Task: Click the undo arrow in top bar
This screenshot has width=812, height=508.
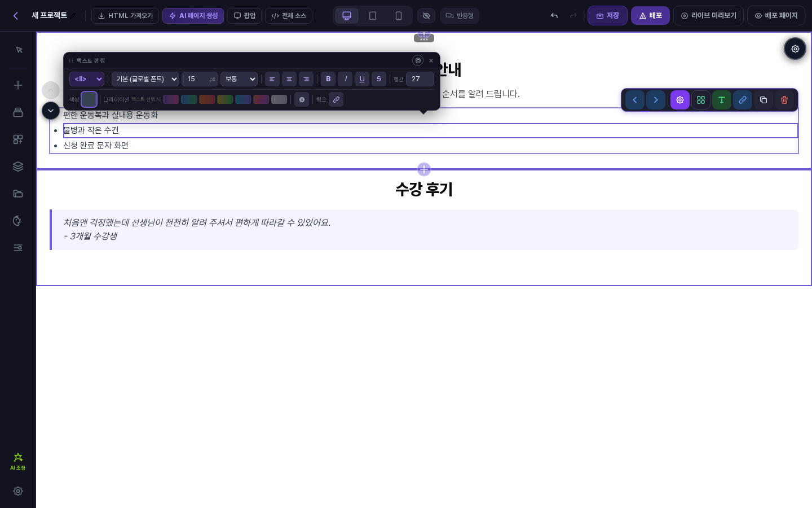Action: [554, 16]
